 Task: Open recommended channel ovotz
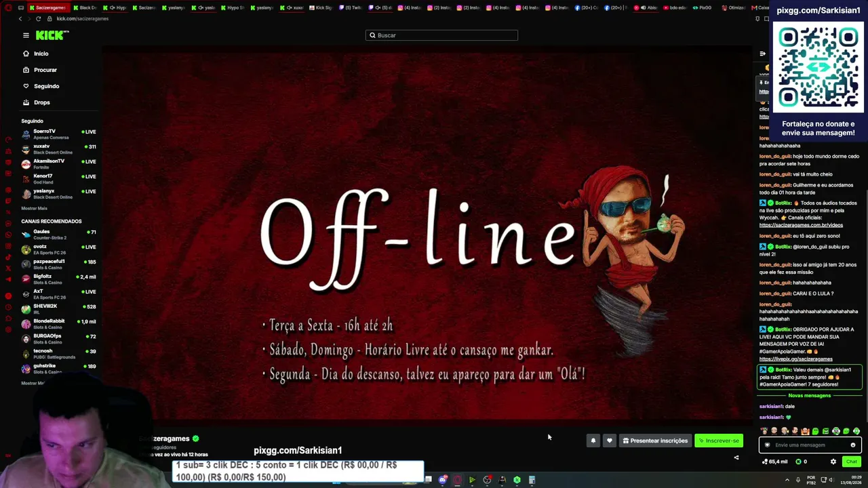coord(59,249)
